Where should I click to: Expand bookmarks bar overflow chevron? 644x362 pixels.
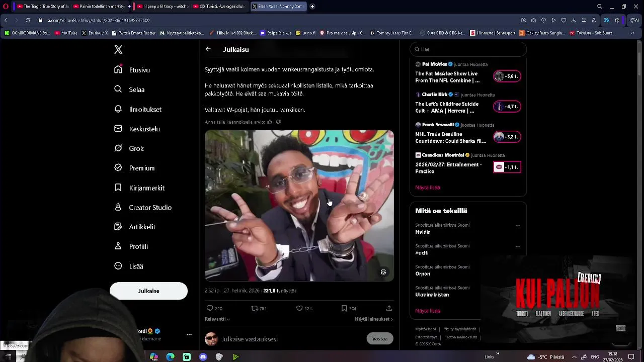pos(632,33)
